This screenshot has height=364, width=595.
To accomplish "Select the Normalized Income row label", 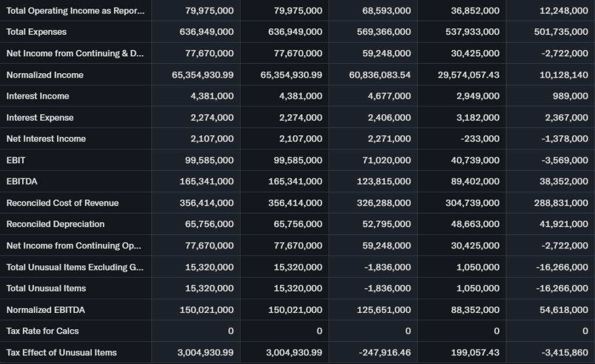I will pos(45,75).
